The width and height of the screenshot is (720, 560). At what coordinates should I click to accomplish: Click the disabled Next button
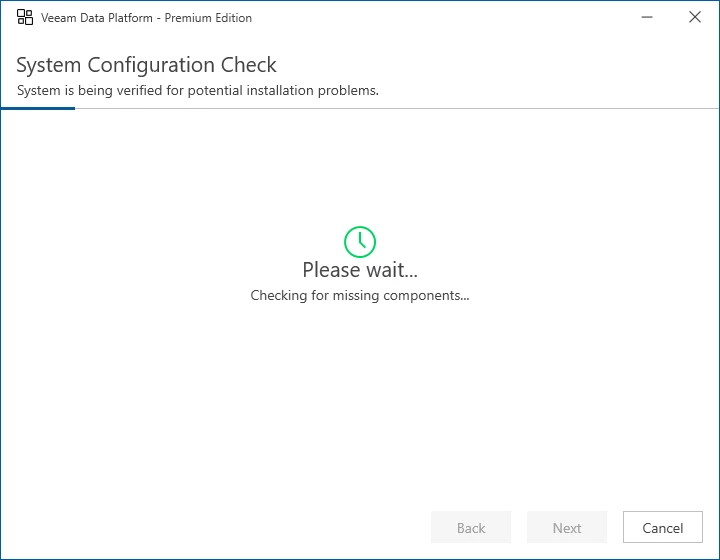pos(567,528)
